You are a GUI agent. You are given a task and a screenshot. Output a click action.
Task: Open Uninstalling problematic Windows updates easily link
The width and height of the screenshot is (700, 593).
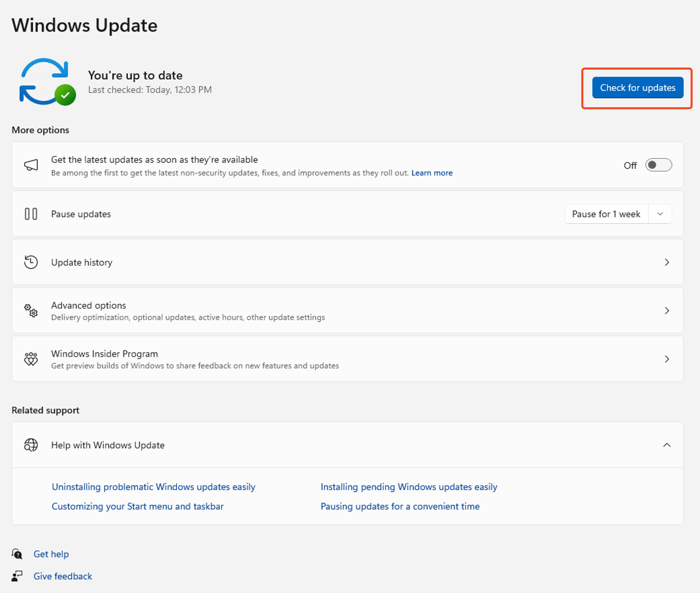click(x=153, y=487)
